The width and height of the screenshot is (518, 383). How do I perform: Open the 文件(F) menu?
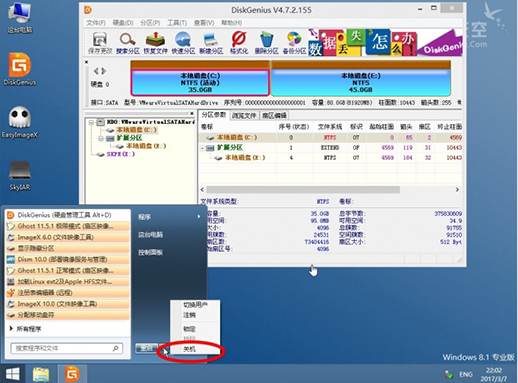96,23
